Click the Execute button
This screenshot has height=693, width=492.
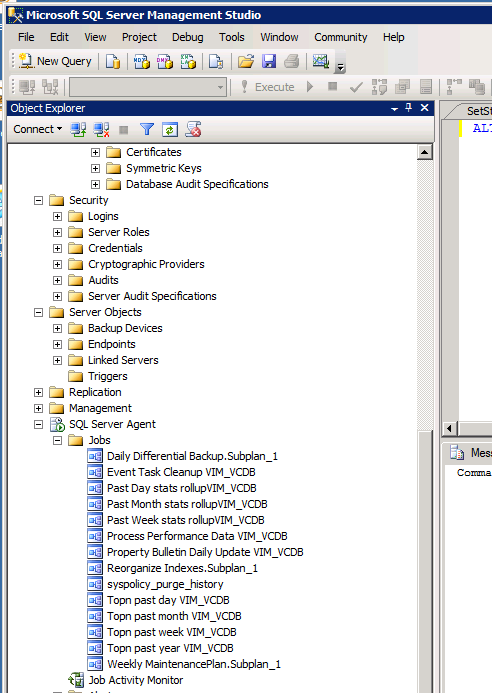pyautogui.click(x=268, y=87)
